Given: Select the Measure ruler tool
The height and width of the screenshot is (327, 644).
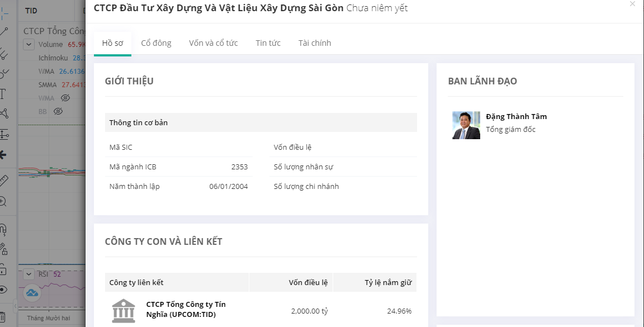Looking at the screenshot, I should click(x=3, y=180).
